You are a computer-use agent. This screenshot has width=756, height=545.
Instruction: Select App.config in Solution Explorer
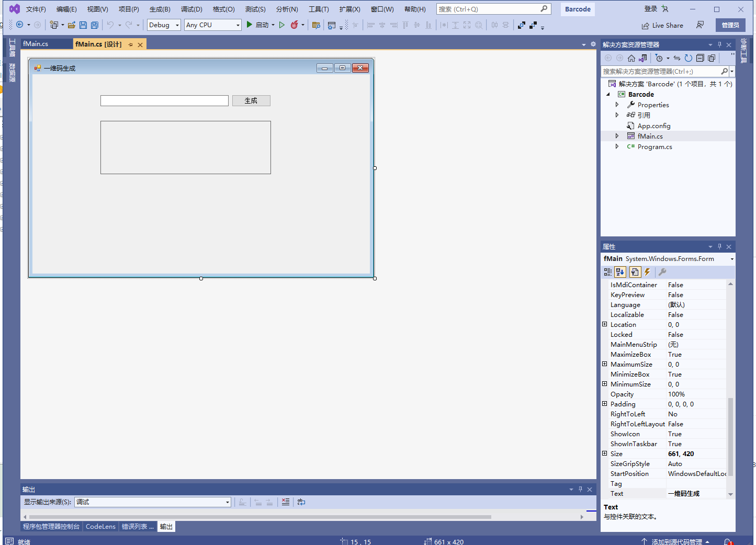pos(653,126)
